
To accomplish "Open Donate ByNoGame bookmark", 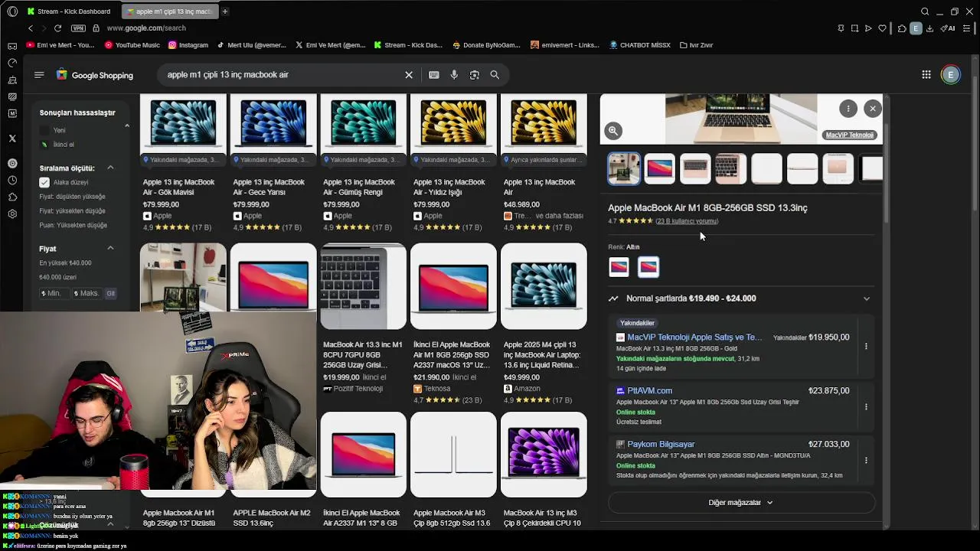I will pyautogui.click(x=486, y=45).
